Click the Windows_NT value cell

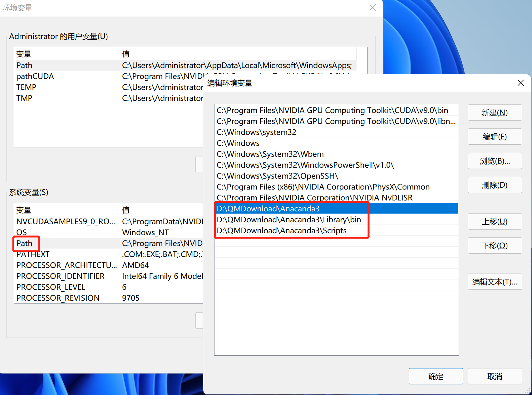pos(145,232)
